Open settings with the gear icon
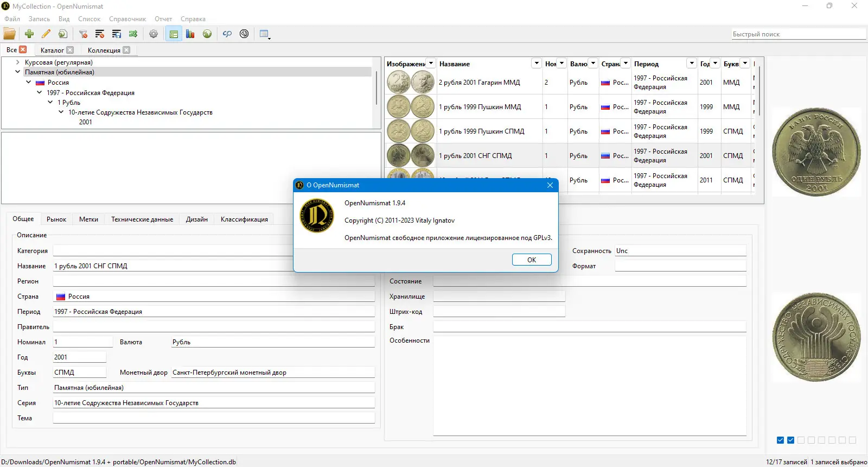 [154, 34]
